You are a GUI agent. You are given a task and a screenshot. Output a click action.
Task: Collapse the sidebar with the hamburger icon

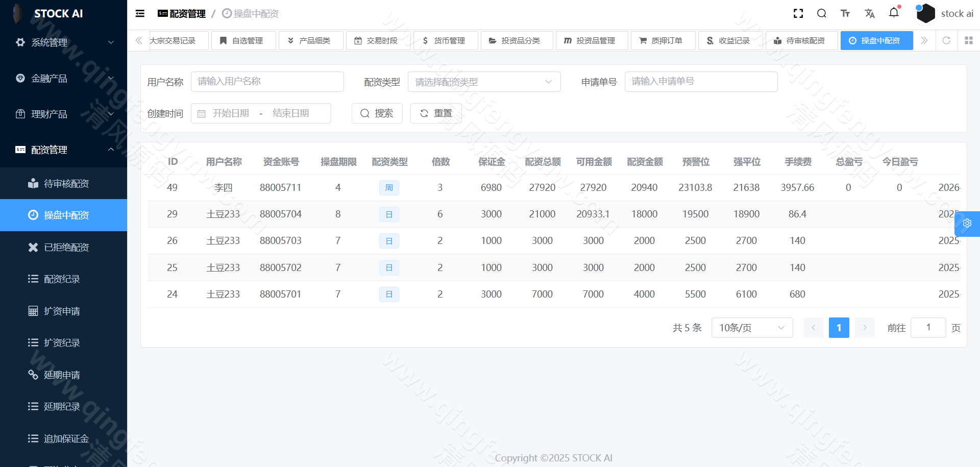click(139, 13)
